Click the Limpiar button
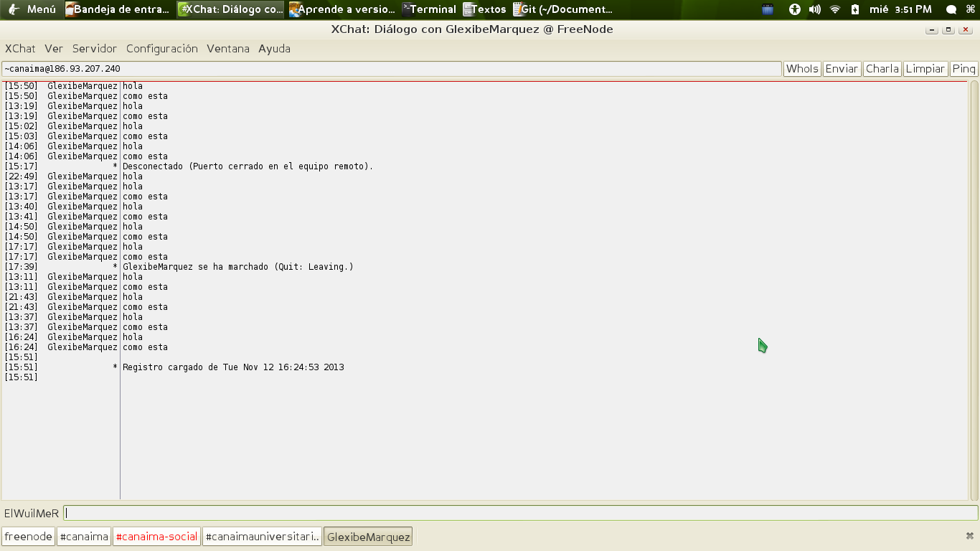The width and height of the screenshot is (980, 551). click(x=925, y=69)
